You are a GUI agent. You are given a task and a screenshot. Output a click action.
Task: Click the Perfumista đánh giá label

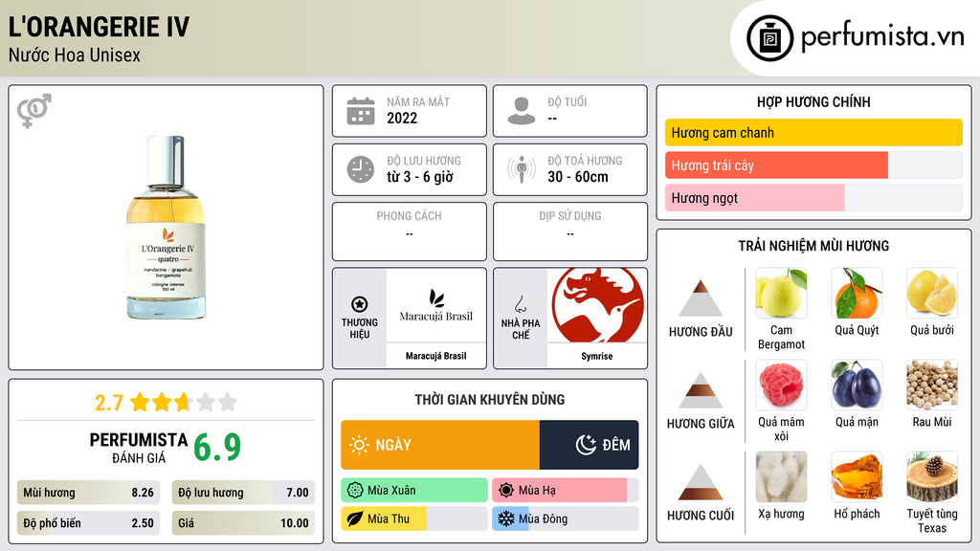tap(139, 448)
